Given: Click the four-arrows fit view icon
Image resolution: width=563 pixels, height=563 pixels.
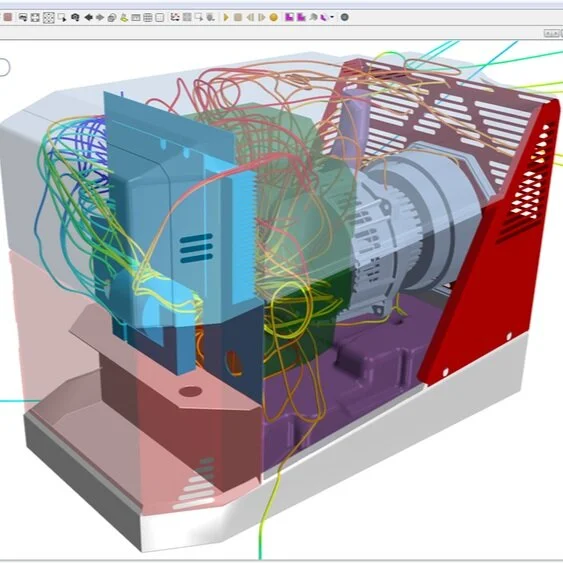Looking at the screenshot, I should click(35, 17).
